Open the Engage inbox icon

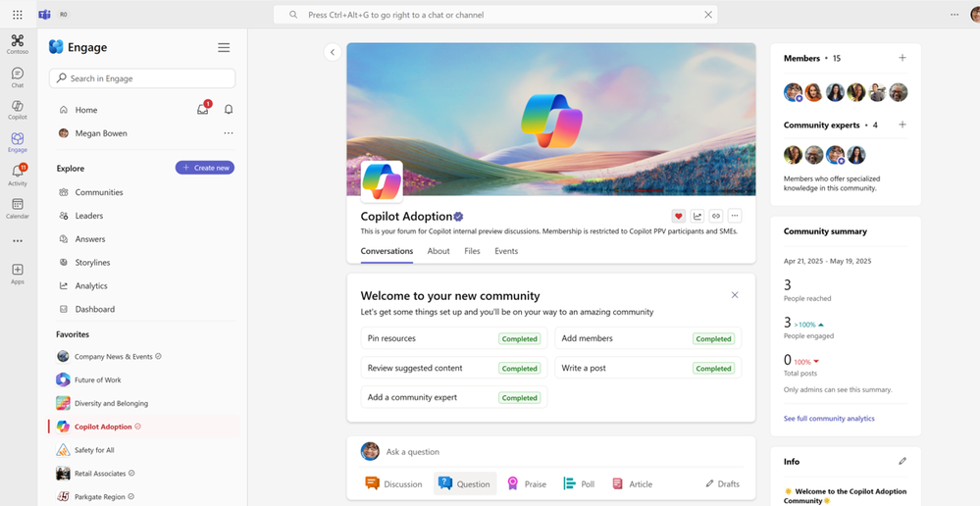[x=203, y=109]
